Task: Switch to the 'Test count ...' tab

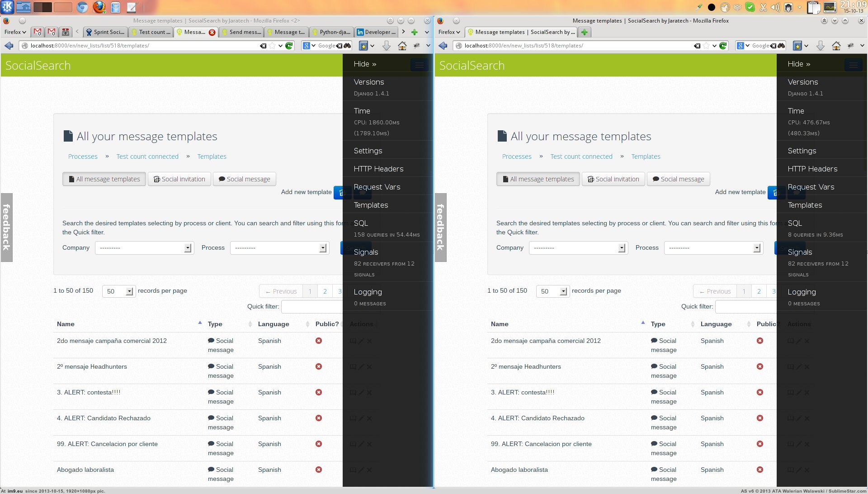Action: point(151,32)
